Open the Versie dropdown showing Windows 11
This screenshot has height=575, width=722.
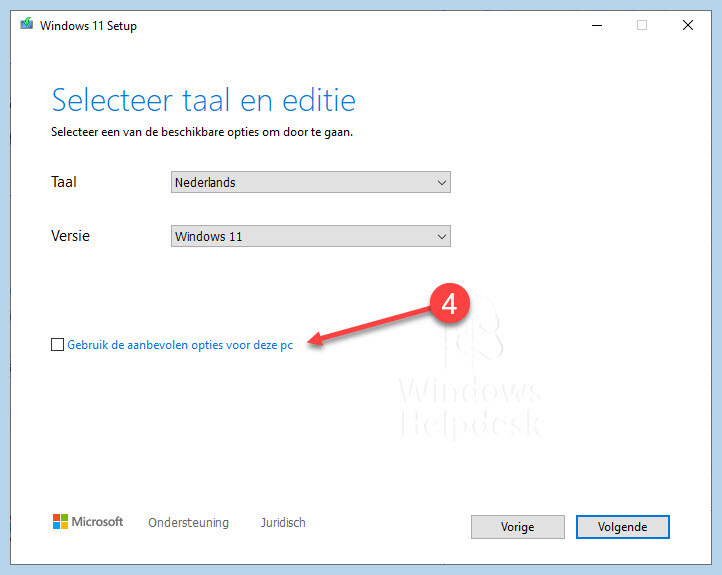click(311, 236)
